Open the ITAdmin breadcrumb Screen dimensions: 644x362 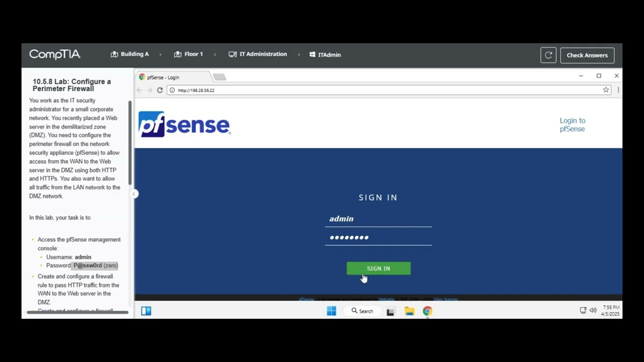point(325,55)
